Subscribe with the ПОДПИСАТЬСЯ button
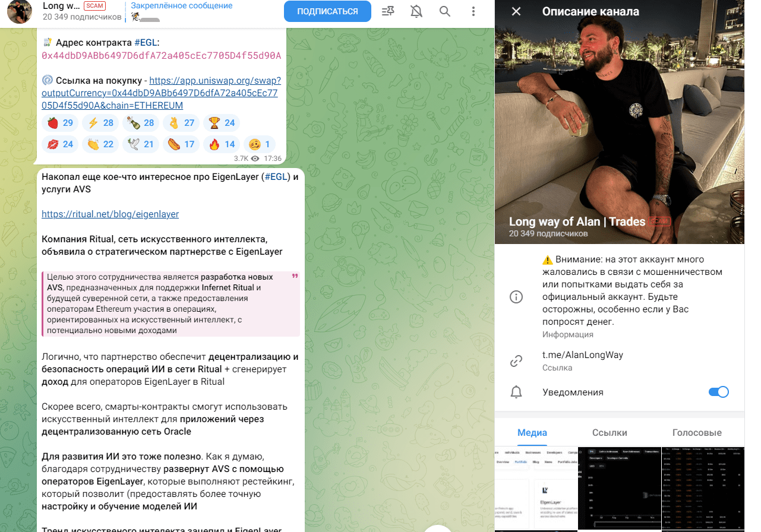 [327, 11]
